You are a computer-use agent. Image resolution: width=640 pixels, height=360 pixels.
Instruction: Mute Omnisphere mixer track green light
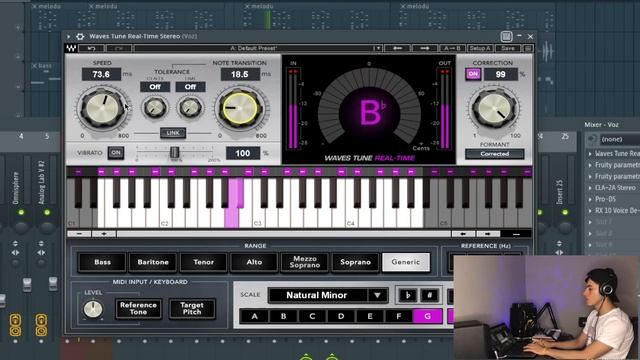coord(21,212)
